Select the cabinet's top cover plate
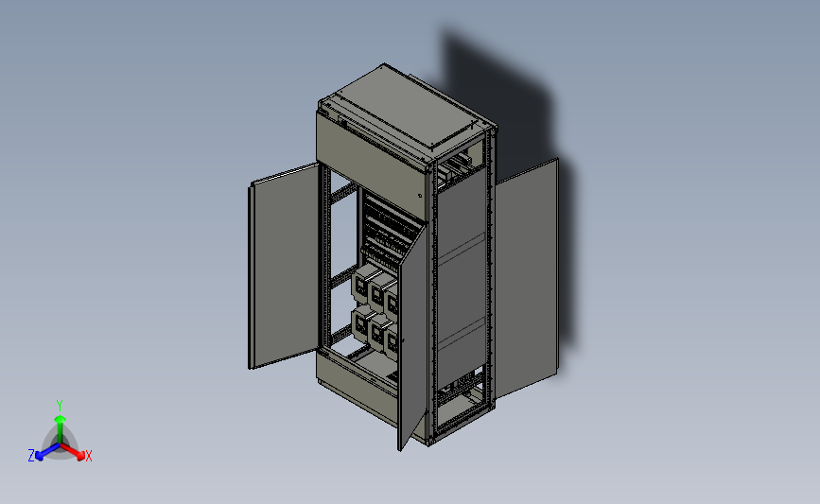This screenshot has width=820, height=504. (x=408, y=108)
